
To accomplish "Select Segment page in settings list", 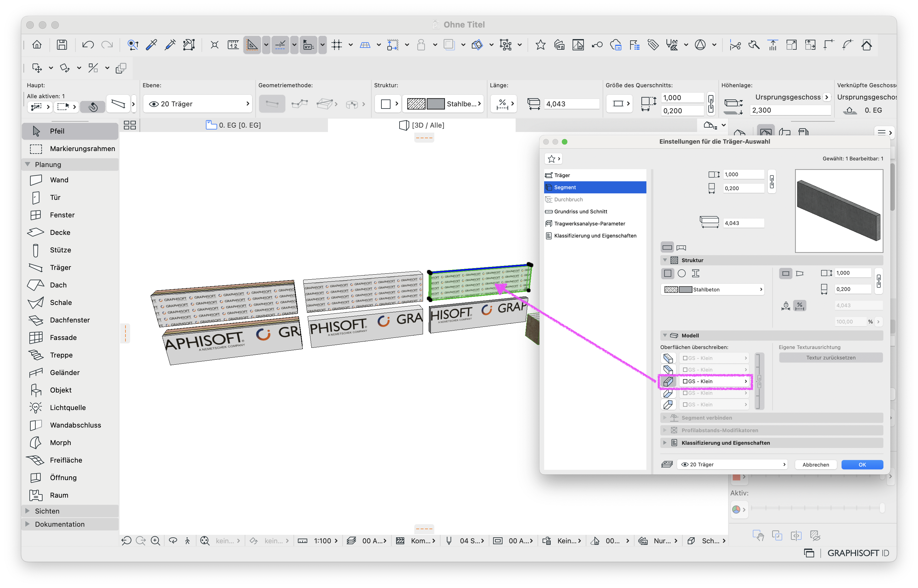I will (x=595, y=187).
